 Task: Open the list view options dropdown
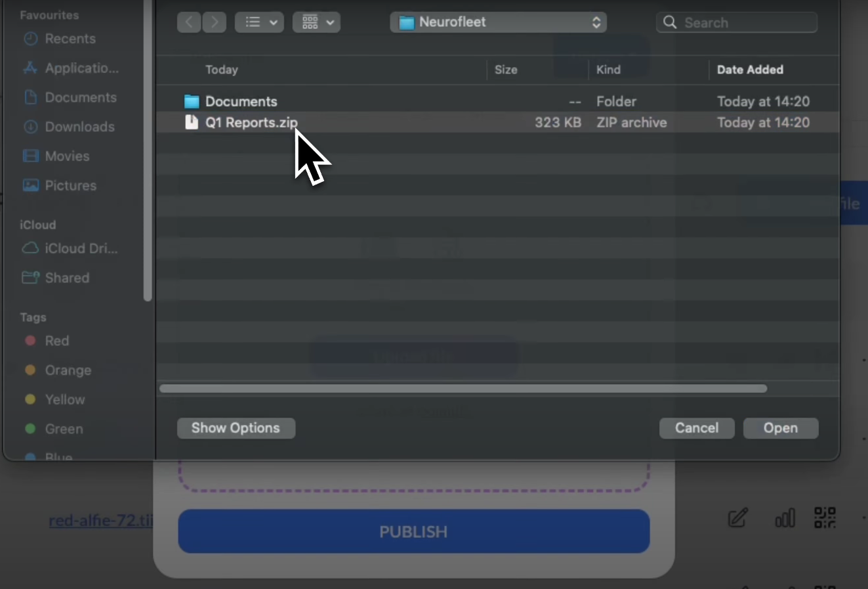pos(259,22)
